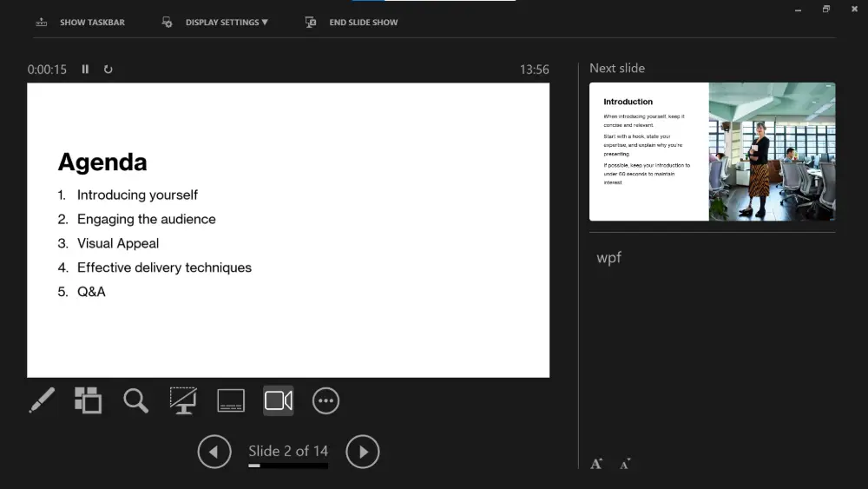Click the 'Slide 2 of 14' text
Image resolution: width=868 pixels, height=489 pixels.
(288, 451)
